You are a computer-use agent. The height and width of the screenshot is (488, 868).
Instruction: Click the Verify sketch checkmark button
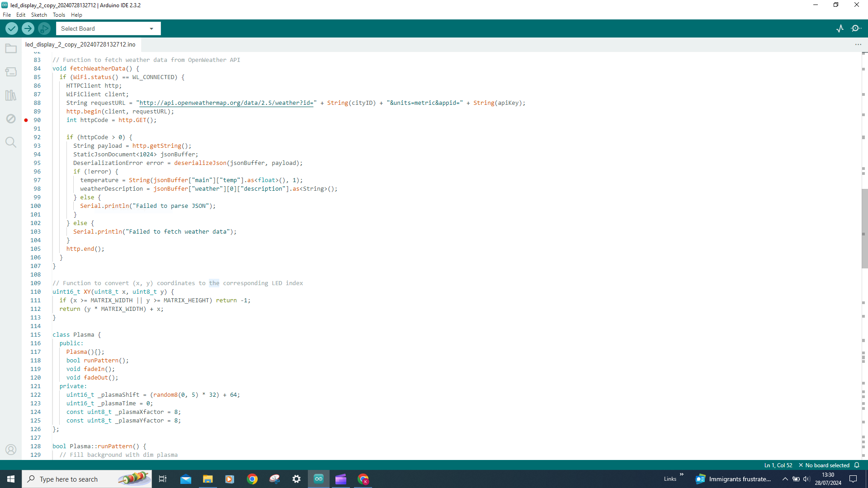[x=12, y=28]
